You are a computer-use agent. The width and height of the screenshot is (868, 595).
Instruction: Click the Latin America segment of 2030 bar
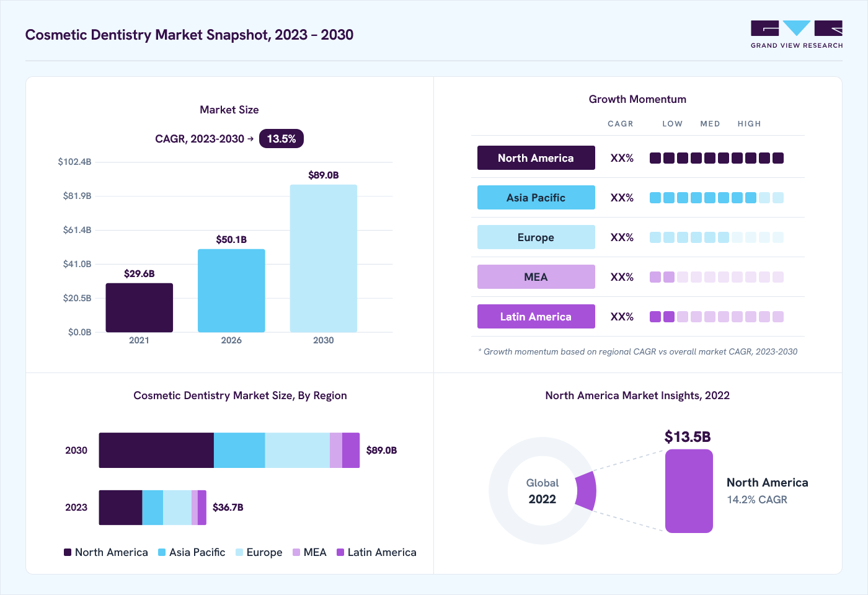pos(351,451)
